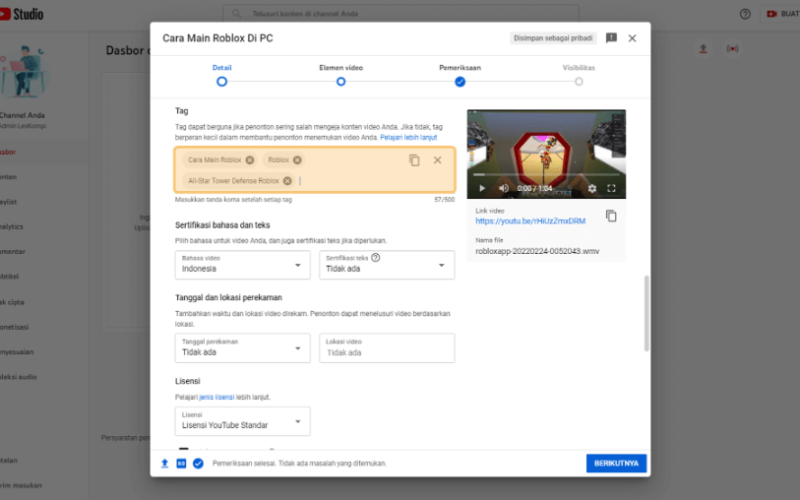Click the checks complete checkmark icon in footer
This screenshot has height=500, width=800.
(198, 463)
